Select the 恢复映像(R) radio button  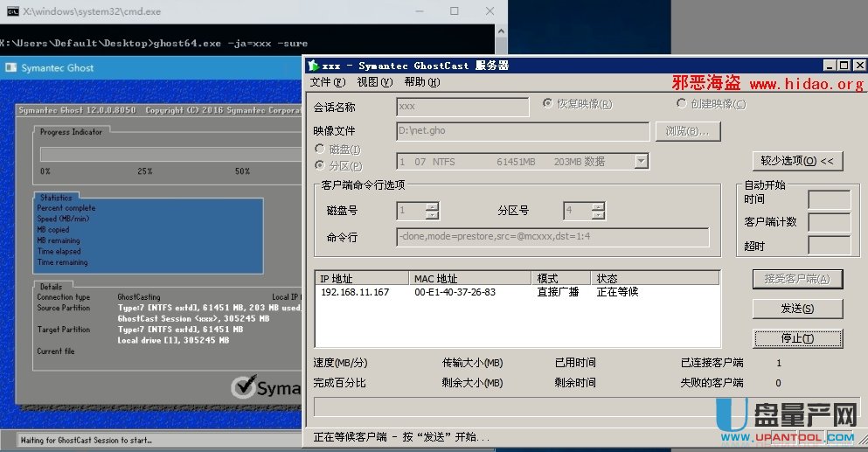548,104
